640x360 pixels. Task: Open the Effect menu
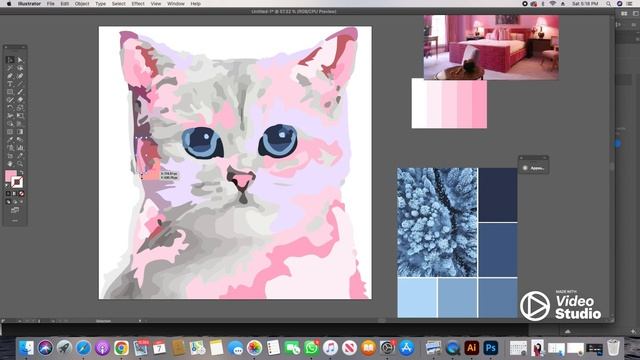[x=138, y=4]
